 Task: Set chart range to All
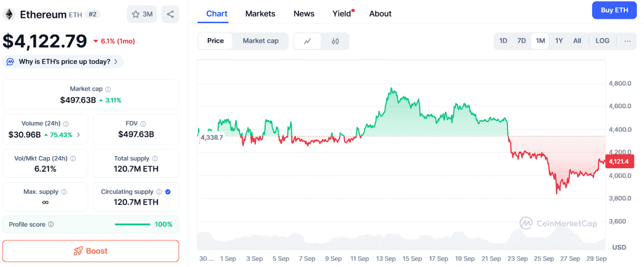(577, 41)
